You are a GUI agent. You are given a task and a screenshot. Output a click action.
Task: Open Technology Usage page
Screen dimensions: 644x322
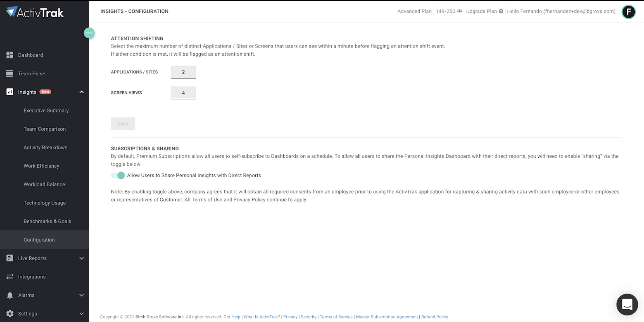pyautogui.click(x=45, y=203)
